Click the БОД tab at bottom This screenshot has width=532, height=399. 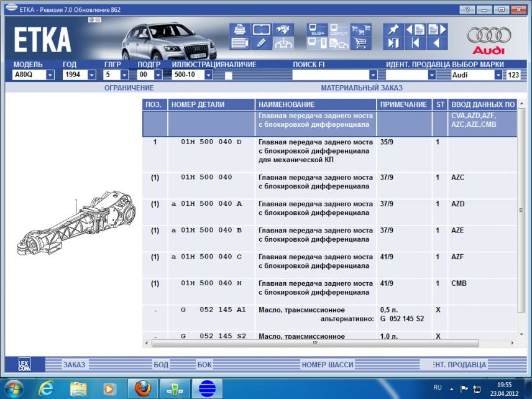click(x=161, y=365)
